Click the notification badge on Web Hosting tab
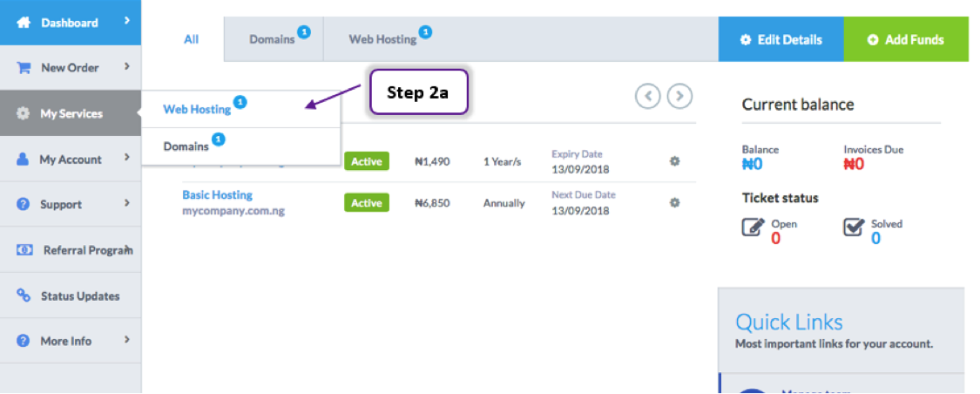Viewport: 980px width, 394px height. 425,31
